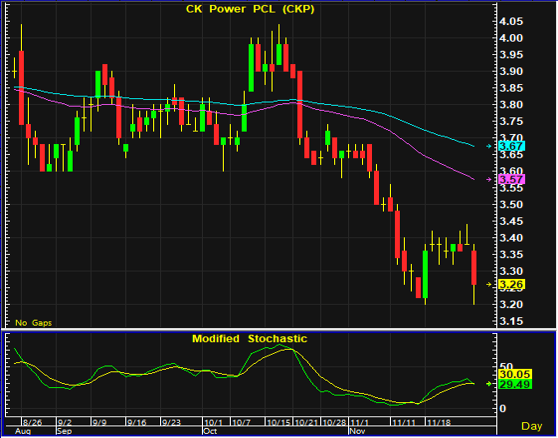Click the magenta arrow beside the 3.57 tag
This screenshot has width=558, height=438.
(489, 180)
